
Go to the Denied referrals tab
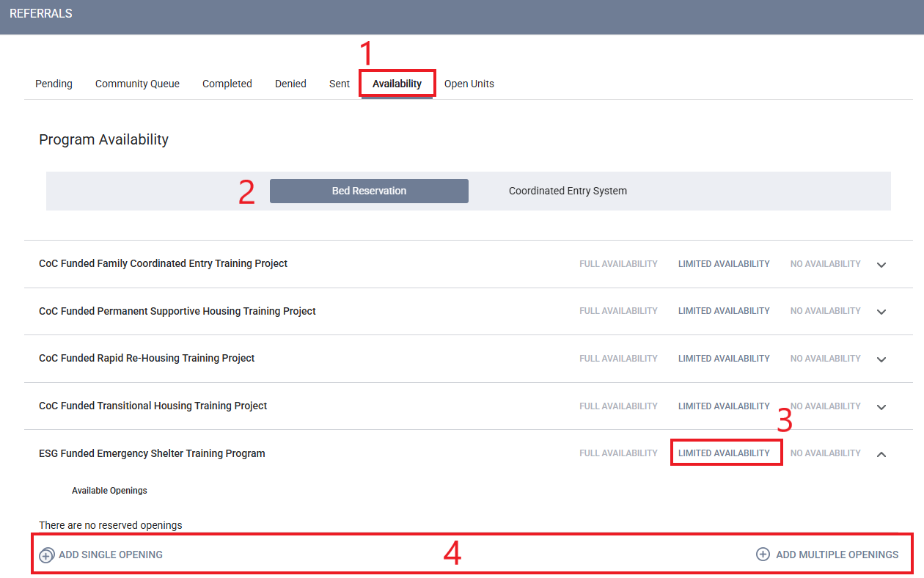pyautogui.click(x=290, y=84)
